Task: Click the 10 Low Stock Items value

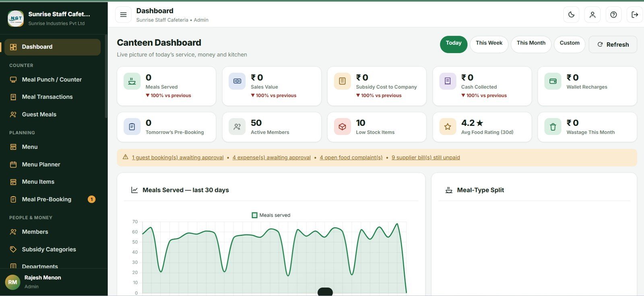Action: tap(360, 123)
